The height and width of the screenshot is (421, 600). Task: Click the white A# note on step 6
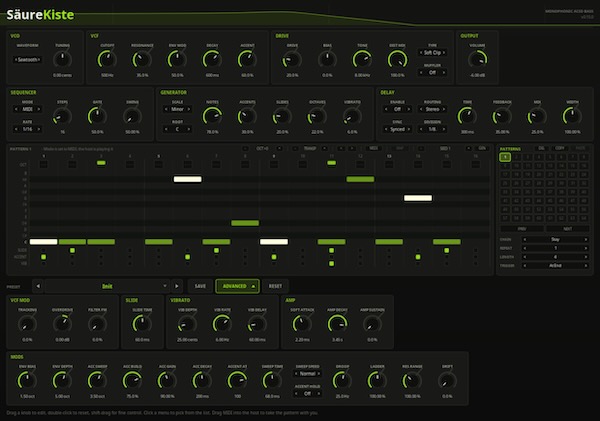pos(188,179)
